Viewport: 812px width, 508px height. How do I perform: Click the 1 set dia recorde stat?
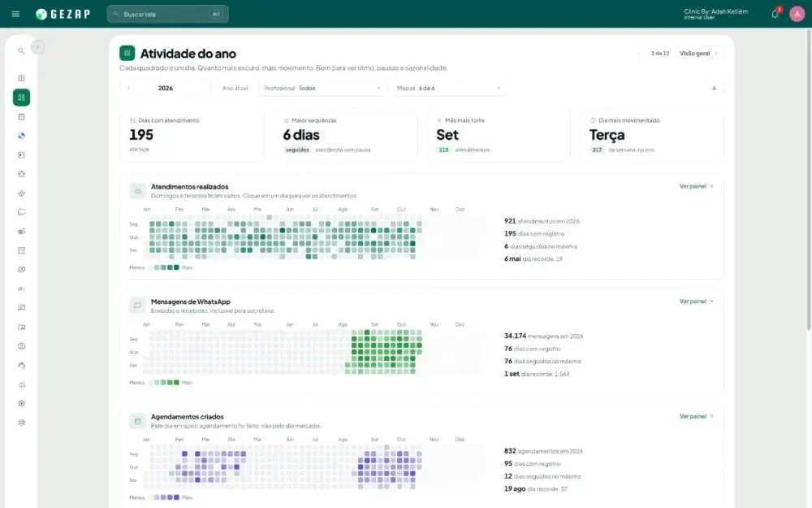coord(537,374)
